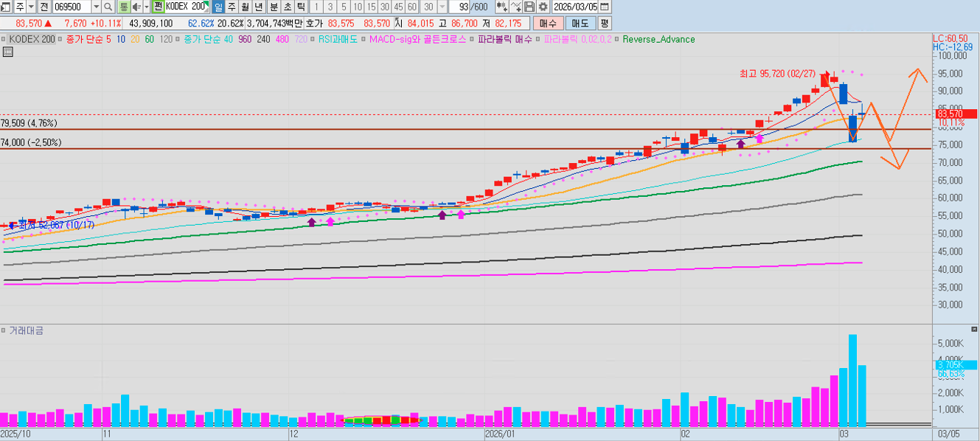Select the 일 daily chart tab
Image resolution: width=980 pixels, height=441 pixels.
218,7
